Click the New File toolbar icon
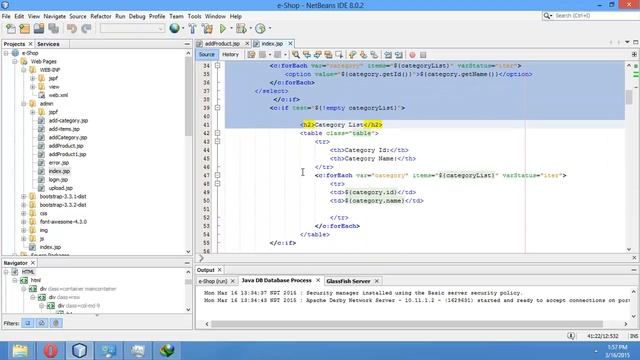The image size is (640, 360). [11, 29]
